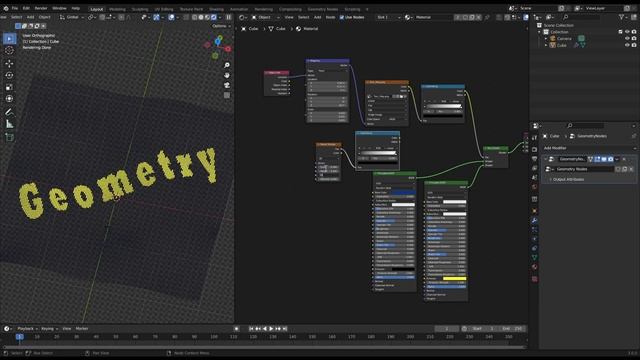Image resolution: width=640 pixels, height=360 pixels.
Task: Toggle the Use Nodes checkbox
Action: tap(342, 17)
